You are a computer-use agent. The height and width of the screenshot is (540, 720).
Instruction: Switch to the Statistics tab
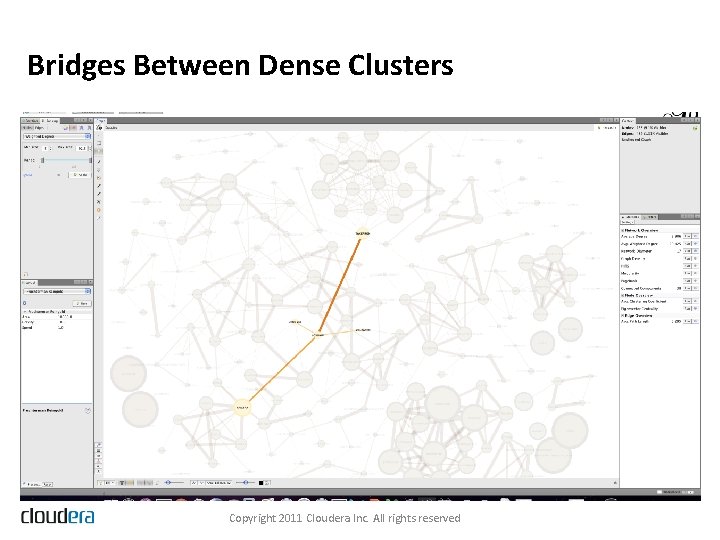coord(631,217)
